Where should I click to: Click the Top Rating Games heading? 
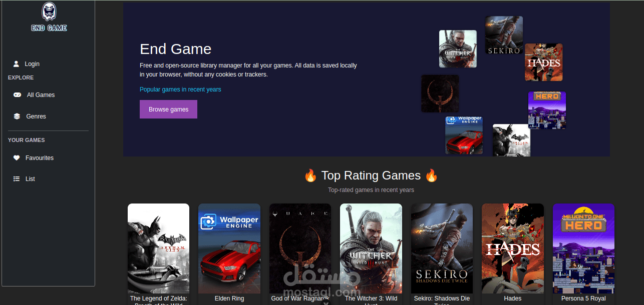pyautogui.click(x=371, y=175)
